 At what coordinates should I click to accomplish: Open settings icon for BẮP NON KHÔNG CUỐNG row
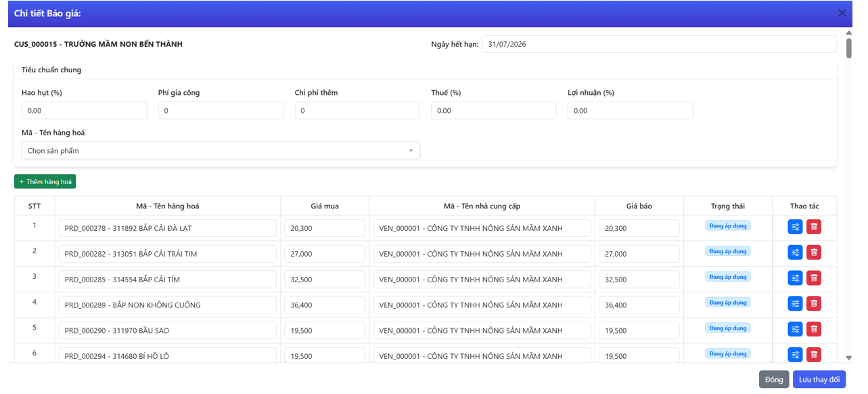pos(795,304)
